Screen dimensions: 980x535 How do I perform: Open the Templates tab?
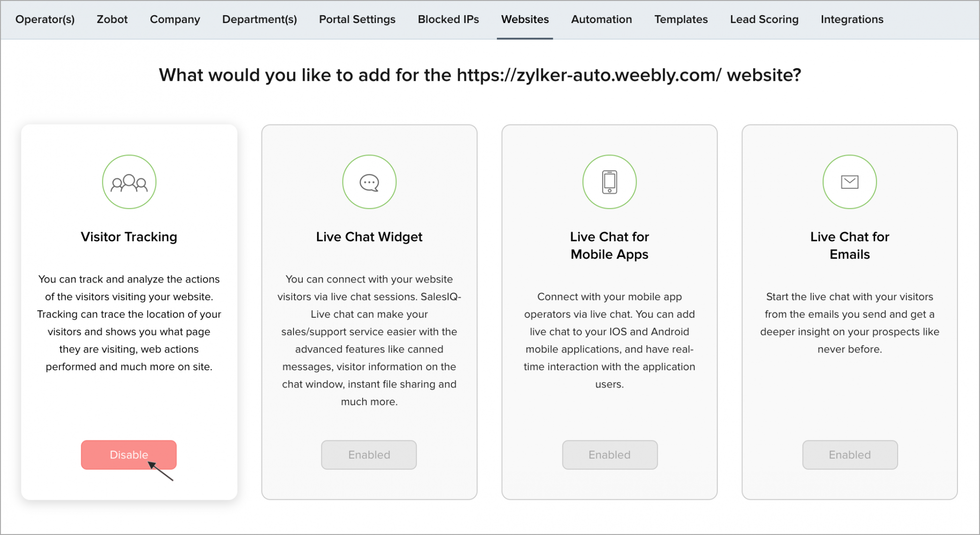(x=681, y=19)
